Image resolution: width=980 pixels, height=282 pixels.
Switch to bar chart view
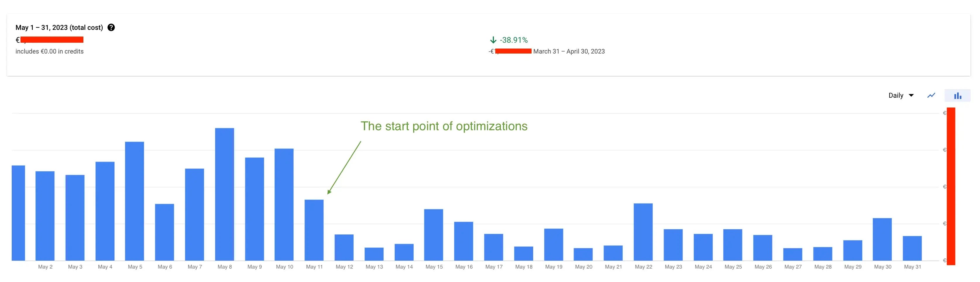click(957, 96)
